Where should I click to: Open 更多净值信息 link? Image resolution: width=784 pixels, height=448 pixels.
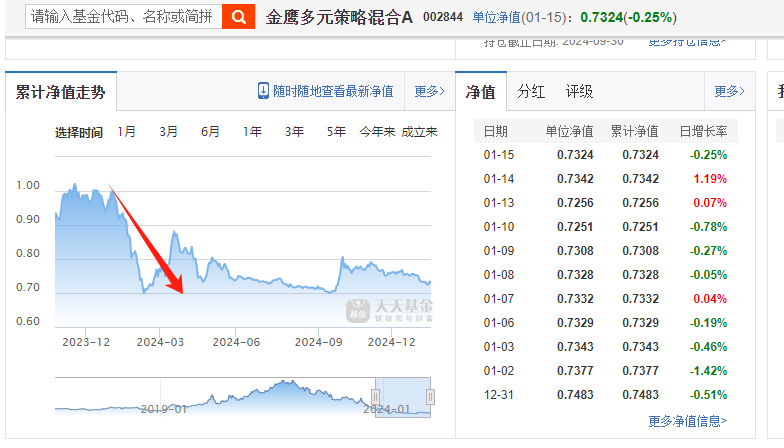688,421
